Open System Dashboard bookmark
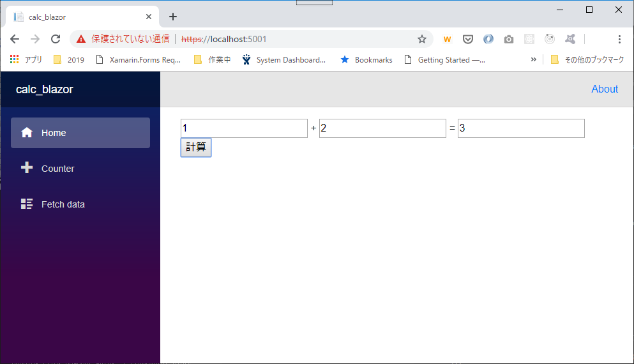 point(284,60)
